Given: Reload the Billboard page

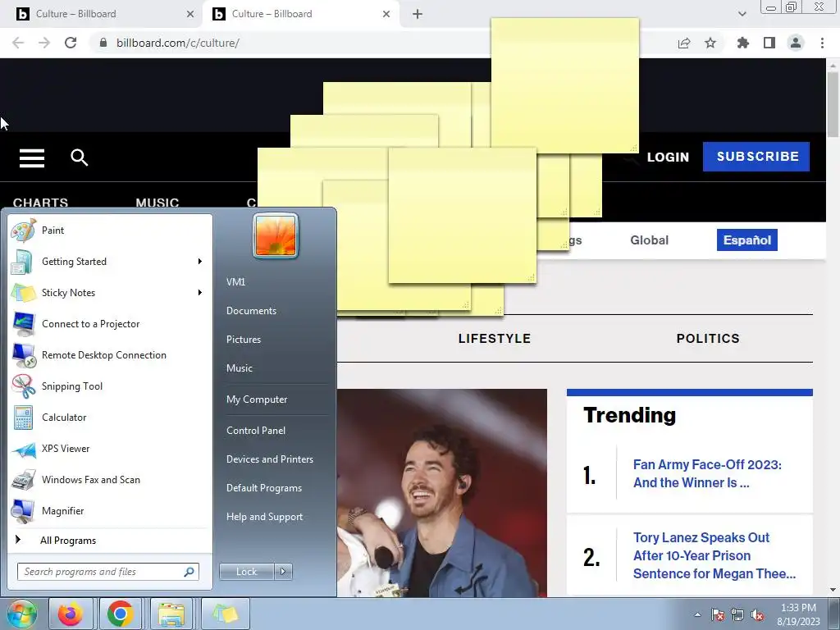Looking at the screenshot, I should (71, 43).
